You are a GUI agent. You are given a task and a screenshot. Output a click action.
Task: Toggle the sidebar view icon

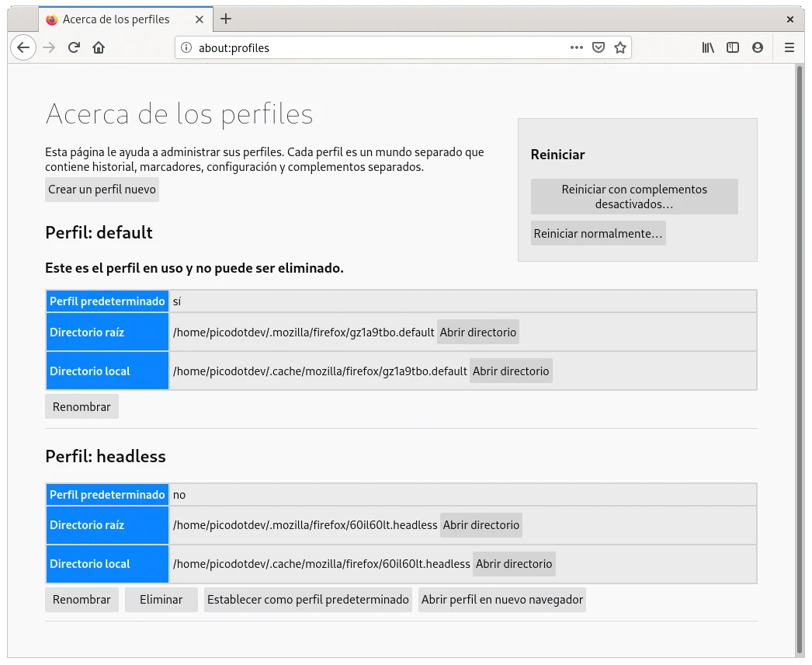click(x=733, y=47)
